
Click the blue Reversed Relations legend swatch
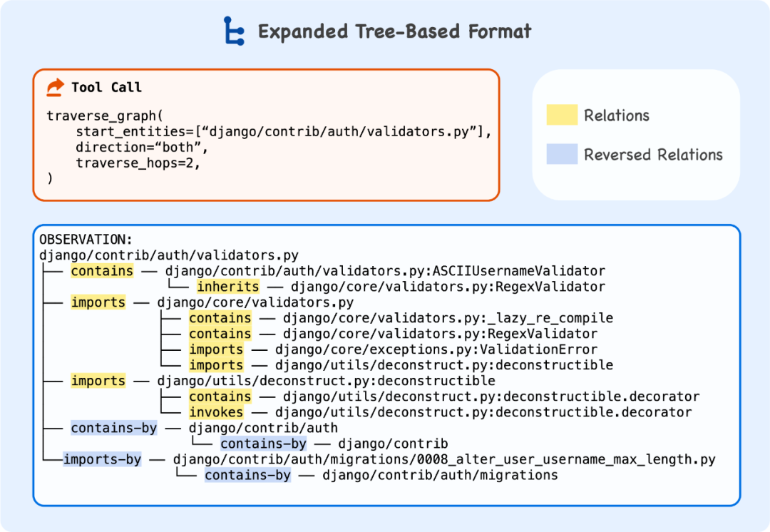click(562, 155)
